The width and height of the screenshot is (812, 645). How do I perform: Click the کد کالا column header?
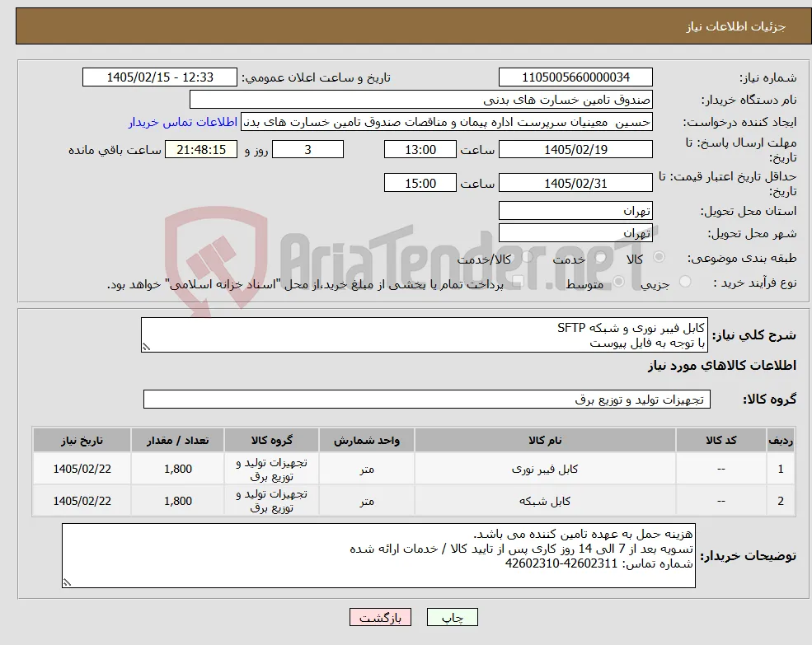(720, 440)
